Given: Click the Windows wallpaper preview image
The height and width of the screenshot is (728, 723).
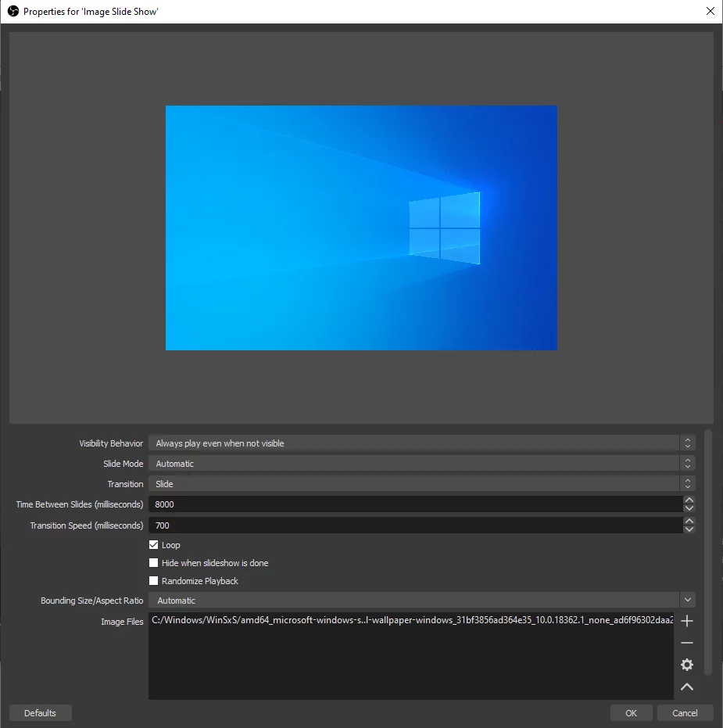Looking at the screenshot, I should (361, 228).
